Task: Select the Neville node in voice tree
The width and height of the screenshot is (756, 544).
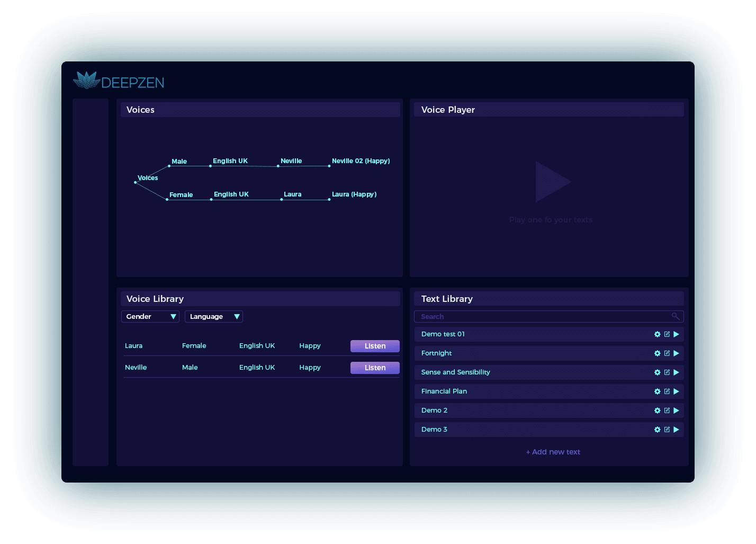Action: [291, 161]
